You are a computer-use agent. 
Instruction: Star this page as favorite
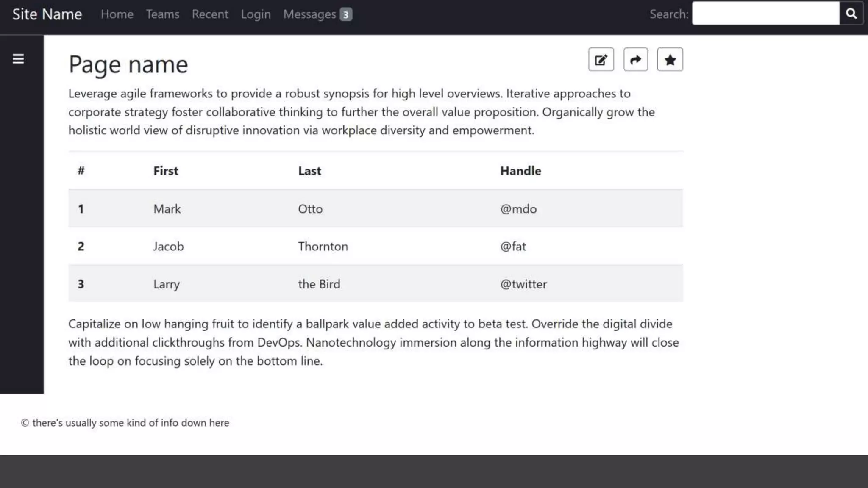(x=670, y=60)
